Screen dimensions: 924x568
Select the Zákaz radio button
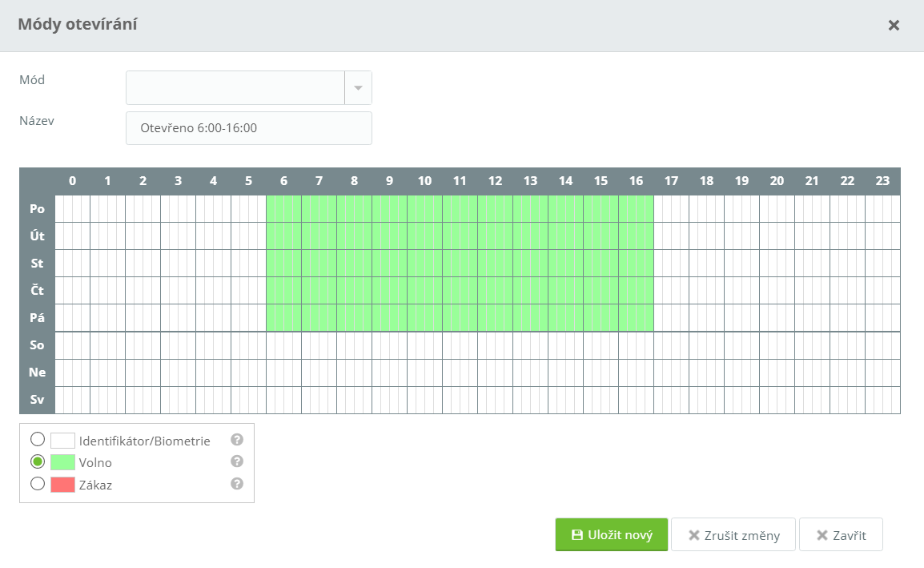(37, 484)
